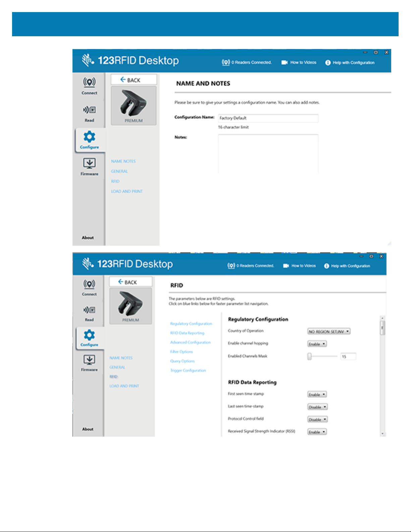Click the Notes text area
The width and height of the screenshot is (411, 532).
point(268,154)
